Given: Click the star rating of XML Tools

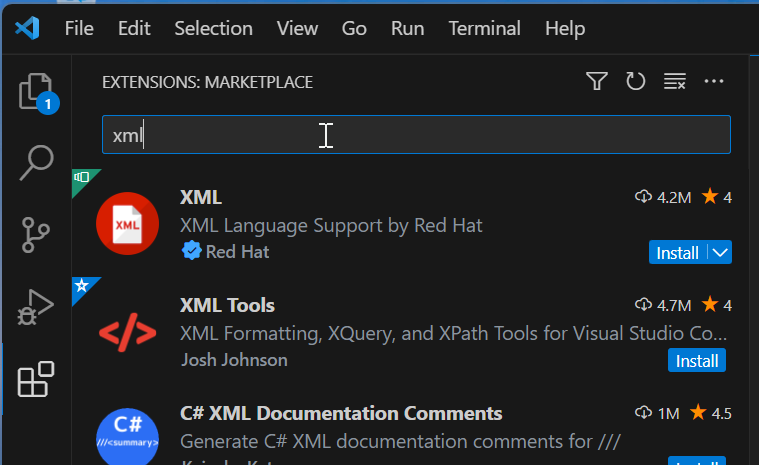Looking at the screenshot, I should click(717, 305).
